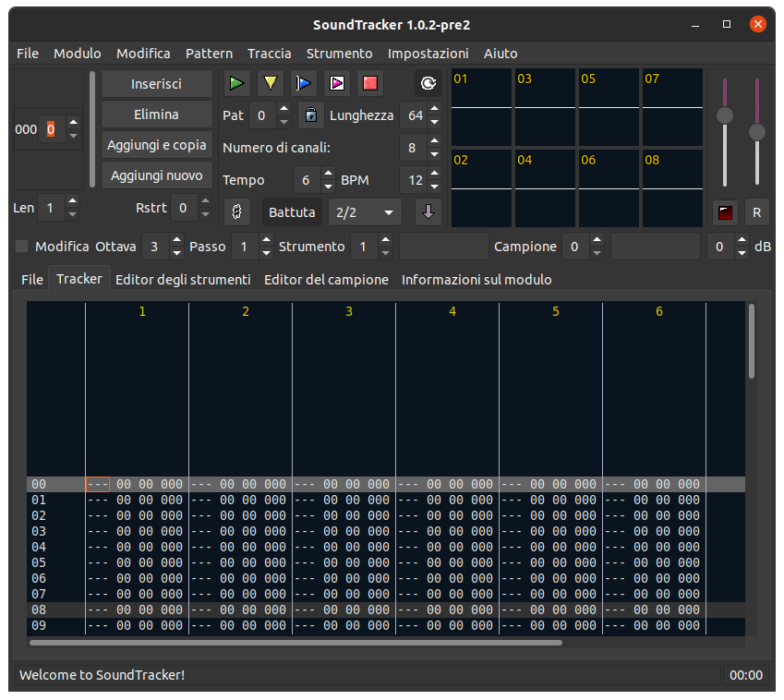This screenshot has width=784, height=700.
Task: Click the instrument name field beside Strumento
Action: point(443,246)
